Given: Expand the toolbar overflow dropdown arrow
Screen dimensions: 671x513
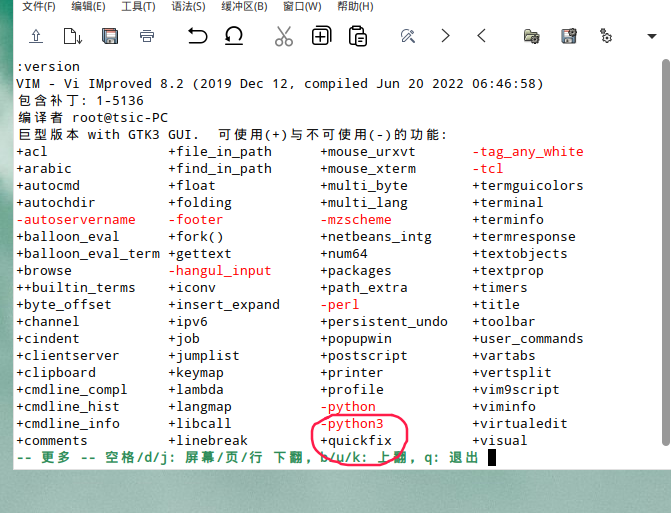Looking at the screenshot, I should (x=652, y=36).
